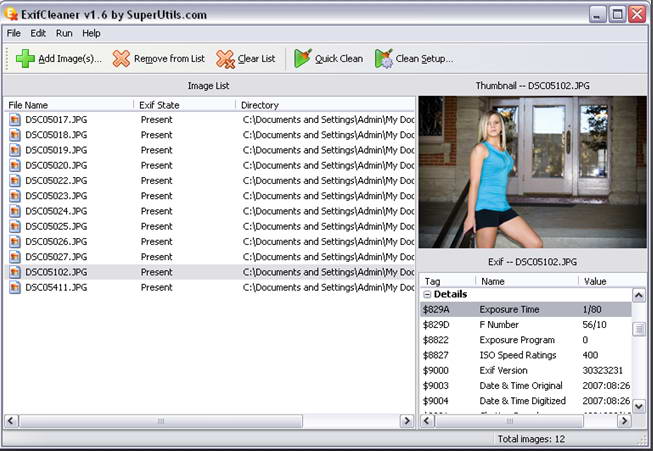Click image list horizontal scrollbar left arrow
Viewport: 653px width, 451px height.
click(11, 421)
